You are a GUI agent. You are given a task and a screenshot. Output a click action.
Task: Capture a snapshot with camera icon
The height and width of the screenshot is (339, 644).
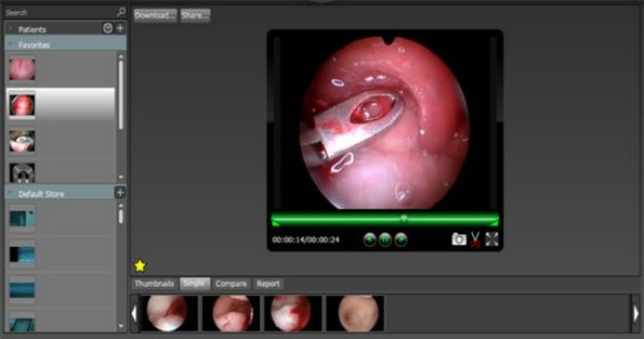tap(459, 239)
